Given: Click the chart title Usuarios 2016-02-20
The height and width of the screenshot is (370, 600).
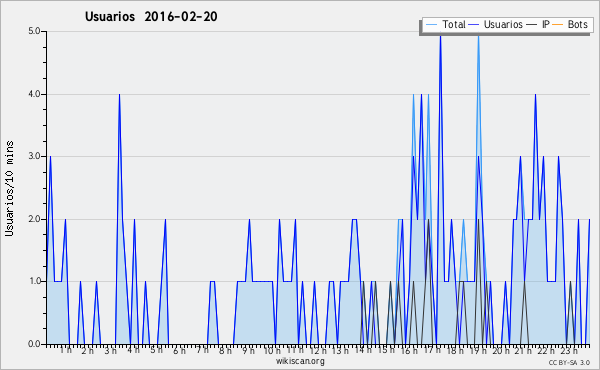Looking at the screenshot, I should (x=151, y=16).
